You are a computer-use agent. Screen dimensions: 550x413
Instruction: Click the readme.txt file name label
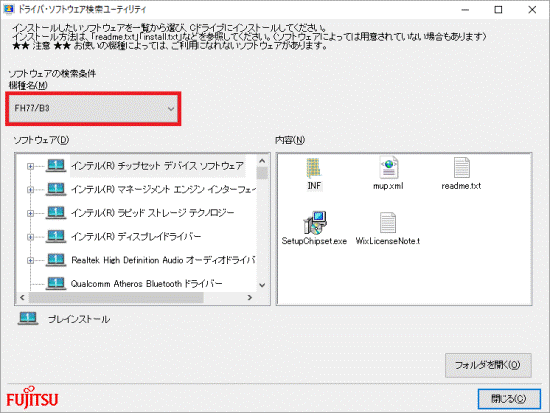[x=461, y=186]
